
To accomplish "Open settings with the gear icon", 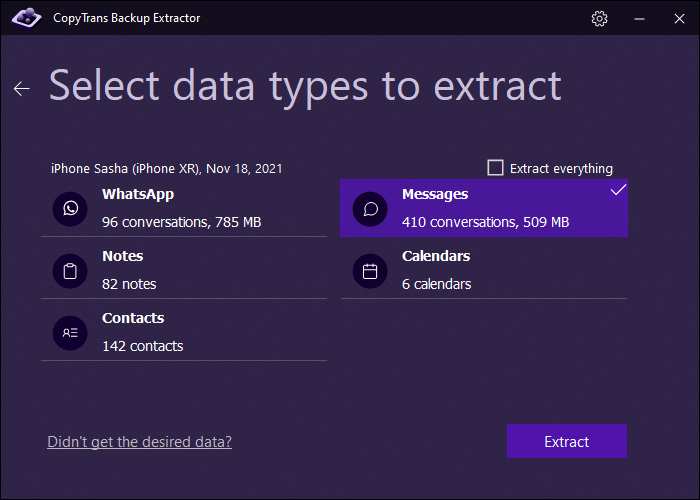I will point(599,18).
